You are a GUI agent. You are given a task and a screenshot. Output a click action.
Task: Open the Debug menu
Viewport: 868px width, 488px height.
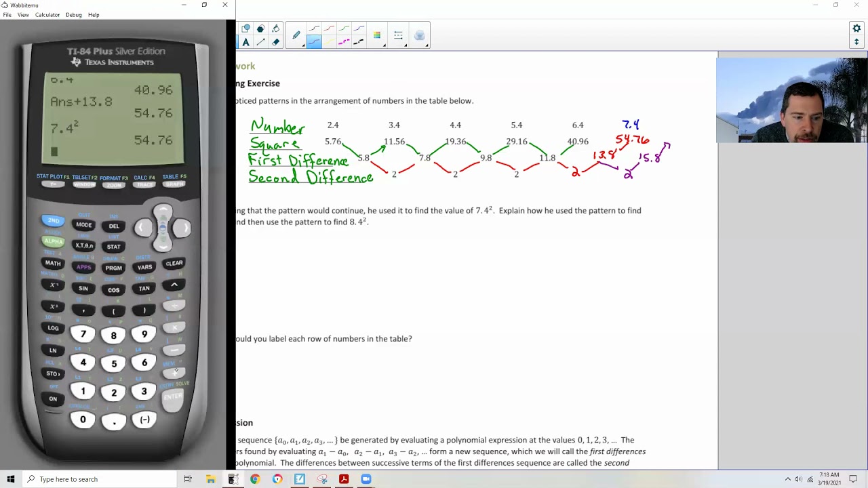pos(74,15)
